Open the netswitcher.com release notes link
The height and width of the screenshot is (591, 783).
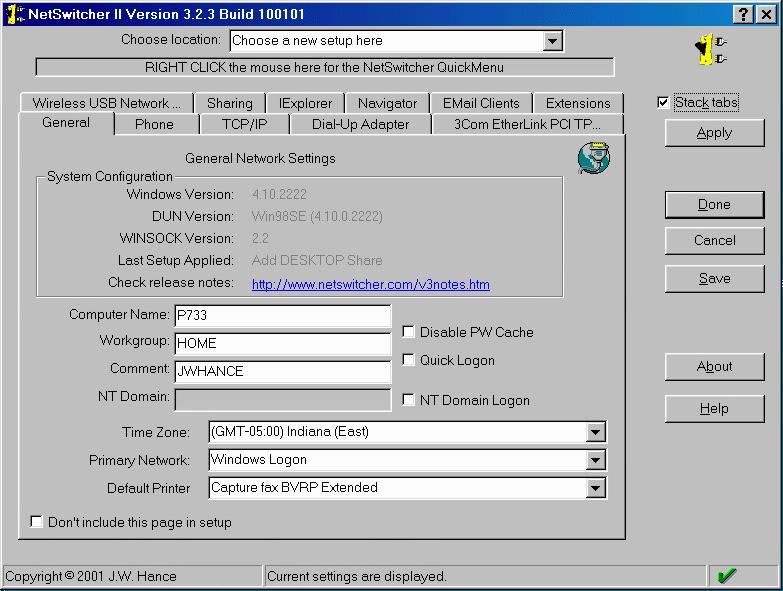pos(371,284)
